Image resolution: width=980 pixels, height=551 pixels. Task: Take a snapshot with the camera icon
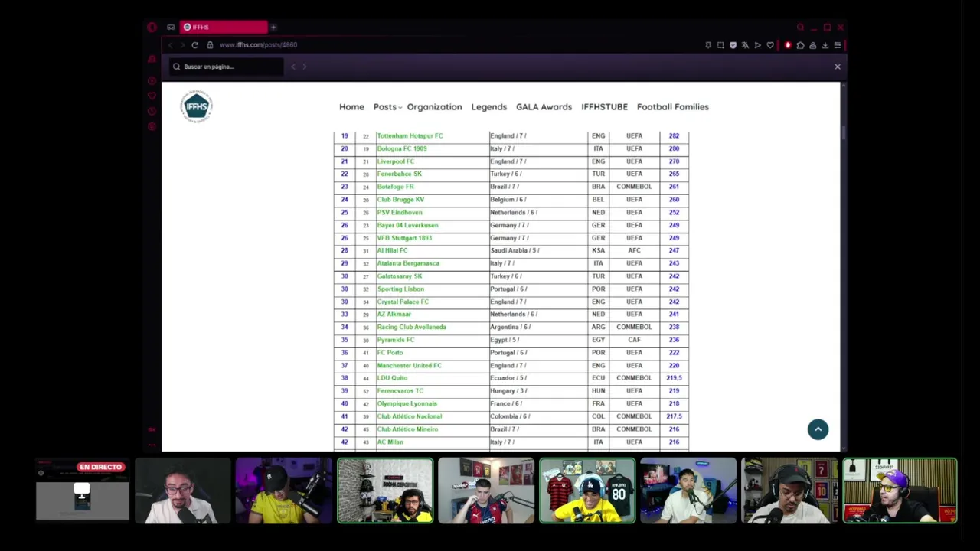pos(720,45)
